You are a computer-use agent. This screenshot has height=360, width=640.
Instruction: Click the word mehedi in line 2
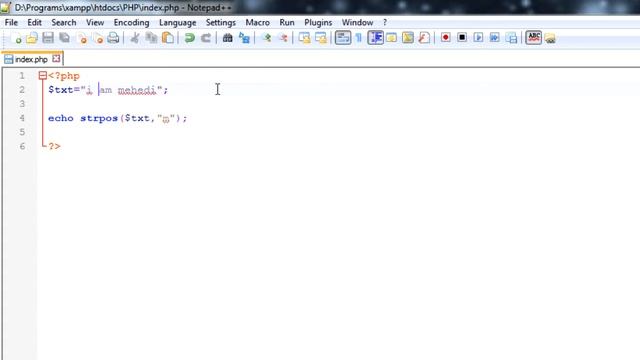point(137,90)
